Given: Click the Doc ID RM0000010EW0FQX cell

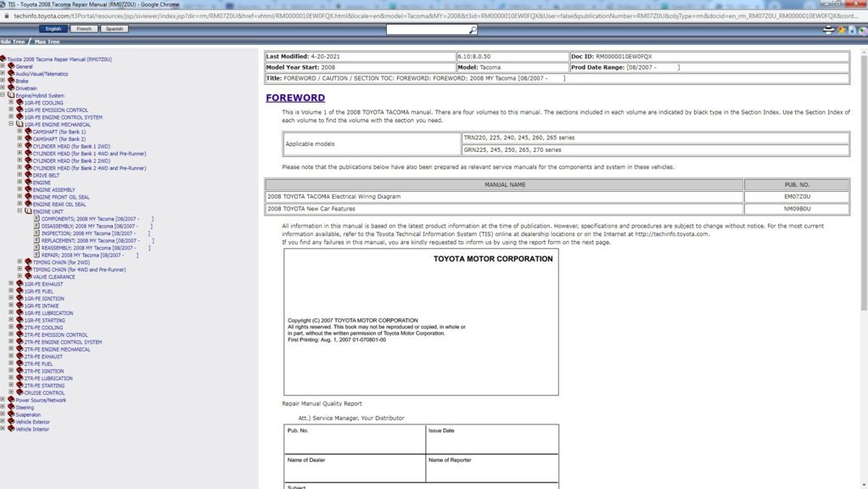Looking at the screenshot, I should 709,57.
